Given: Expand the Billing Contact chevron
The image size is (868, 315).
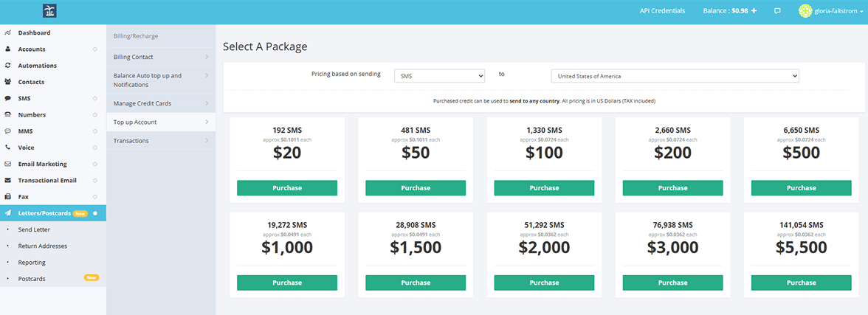Looking at the screenshot, I should point(206,57).
